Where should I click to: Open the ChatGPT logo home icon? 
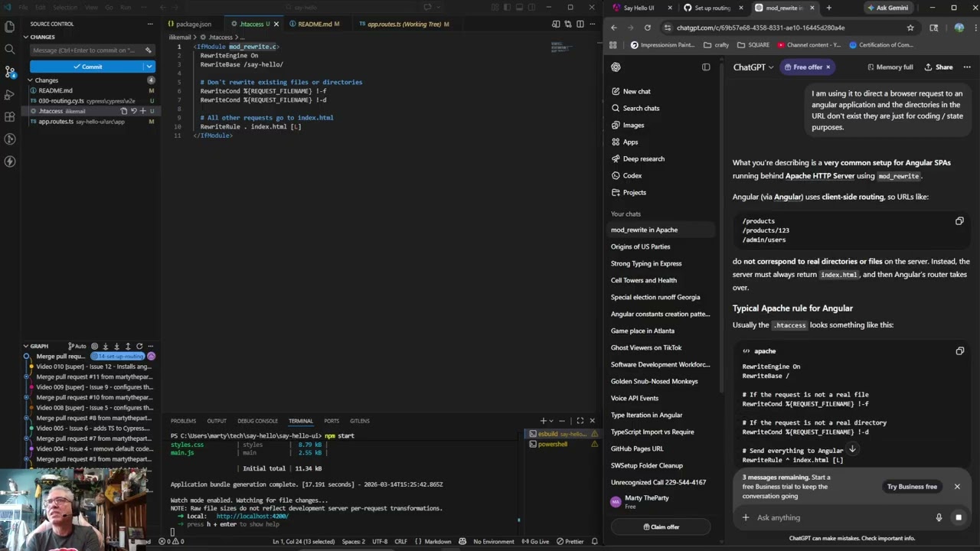[x=616, y=67]
